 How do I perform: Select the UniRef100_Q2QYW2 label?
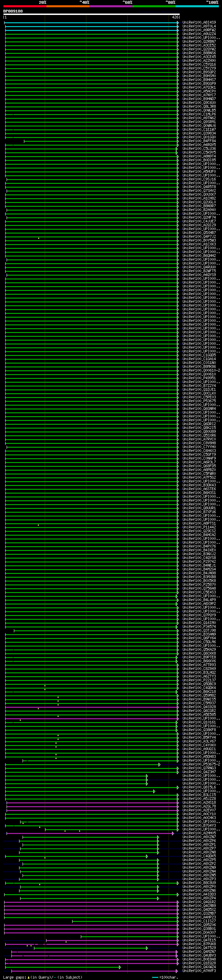tap(199, 49)
